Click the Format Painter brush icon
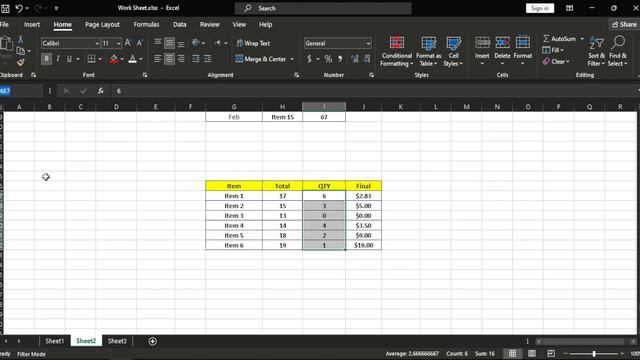Screen dimensions: 640x360 [x=20, y=62]
